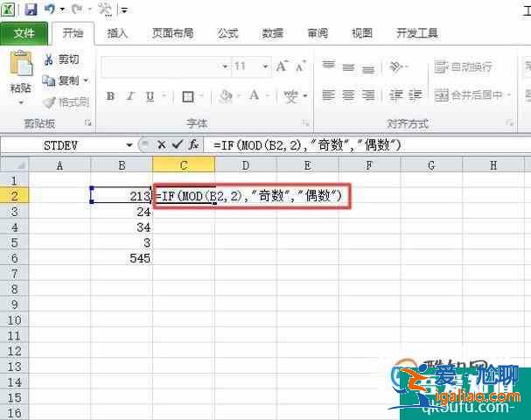Confirm formula with the Enter checkmark icon

(178, 144)
